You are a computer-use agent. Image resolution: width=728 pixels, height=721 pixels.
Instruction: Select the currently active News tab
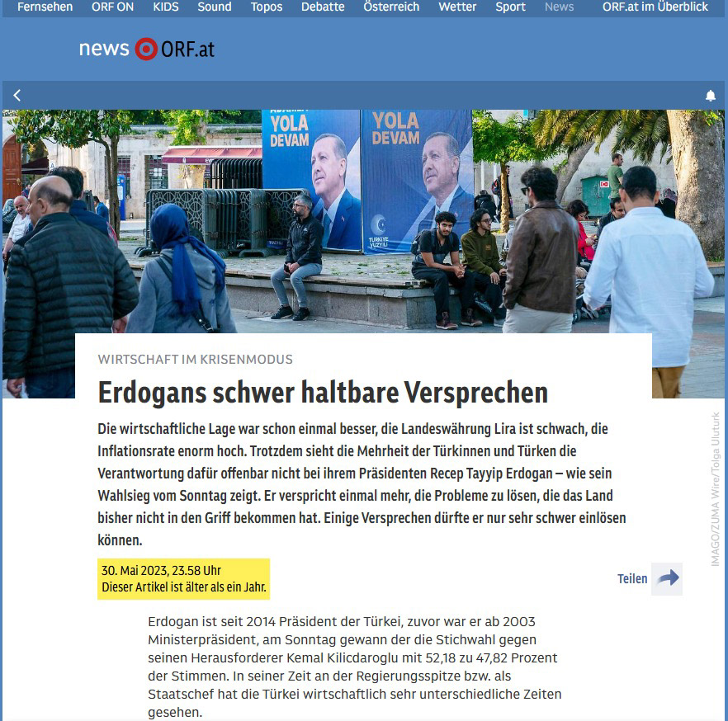coord(559,7)
